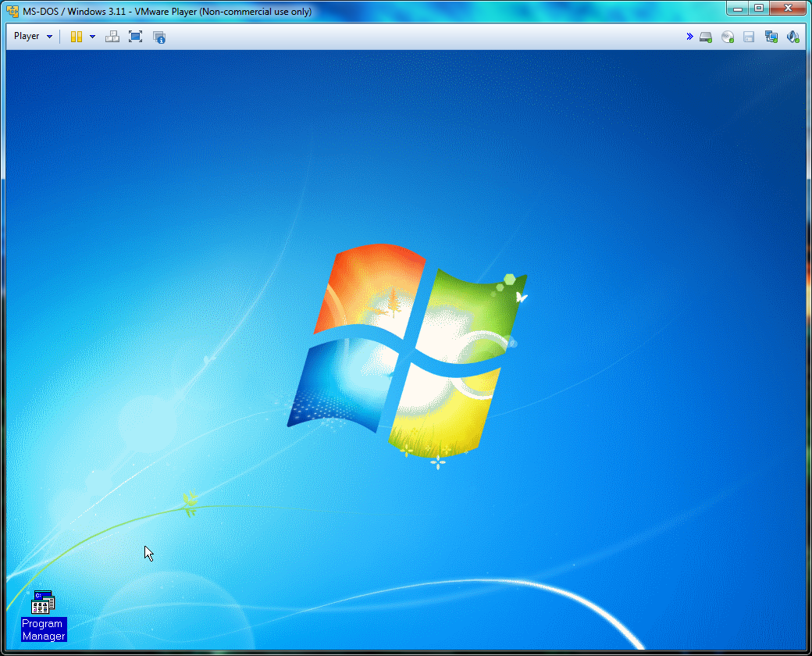Image resolution: width=812 pixels, height=656 pixels.
Task: Send Ctrl+Alt+Del to the virtual machine
Action: (112, 37)
